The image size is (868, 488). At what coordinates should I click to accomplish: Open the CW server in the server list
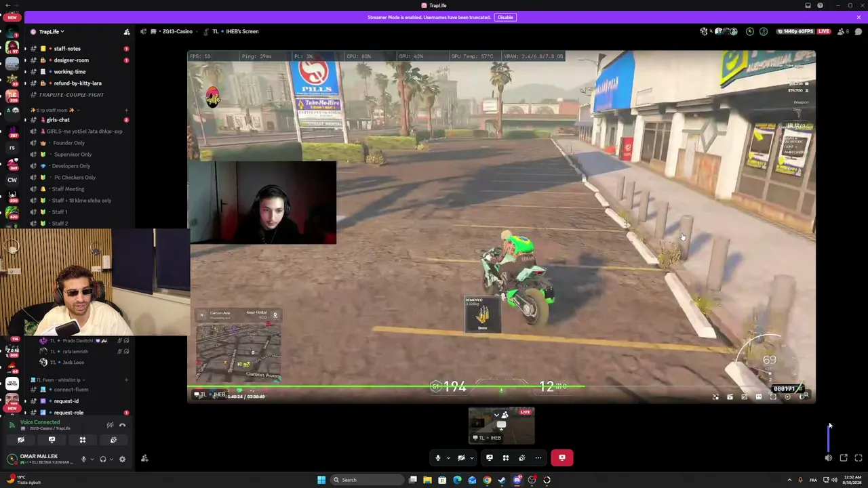12,180
